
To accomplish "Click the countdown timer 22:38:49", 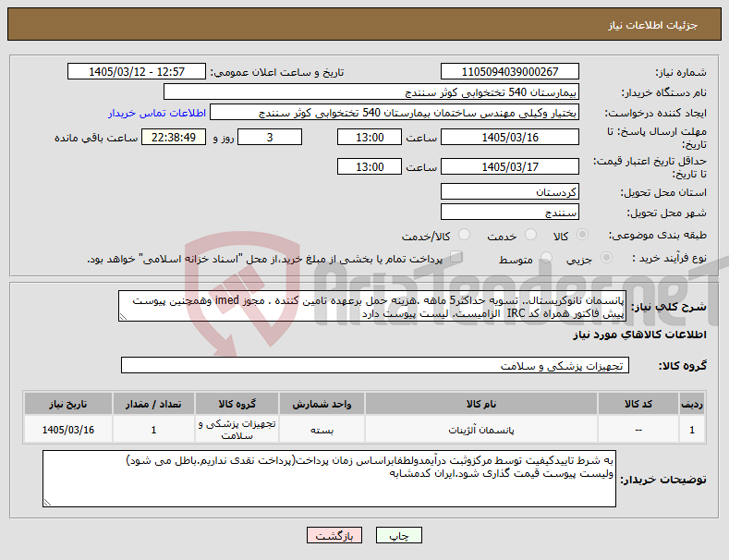I will pyautogui.click(x=174, y=137).
